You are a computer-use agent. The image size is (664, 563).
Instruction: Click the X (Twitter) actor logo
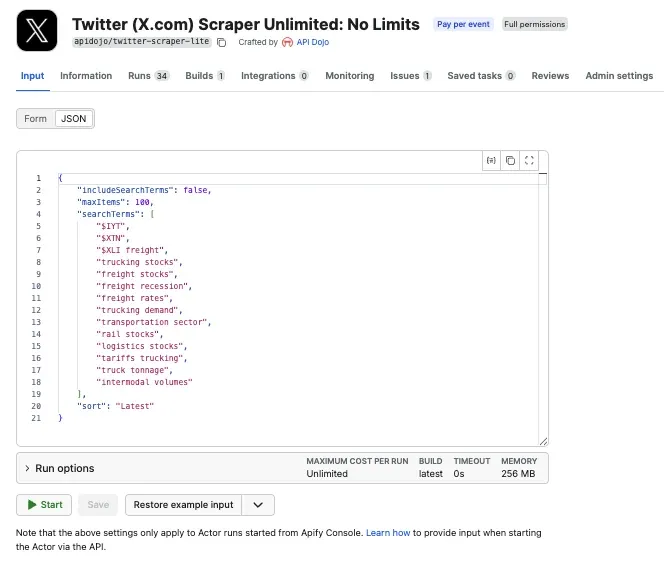click(37, 31)
